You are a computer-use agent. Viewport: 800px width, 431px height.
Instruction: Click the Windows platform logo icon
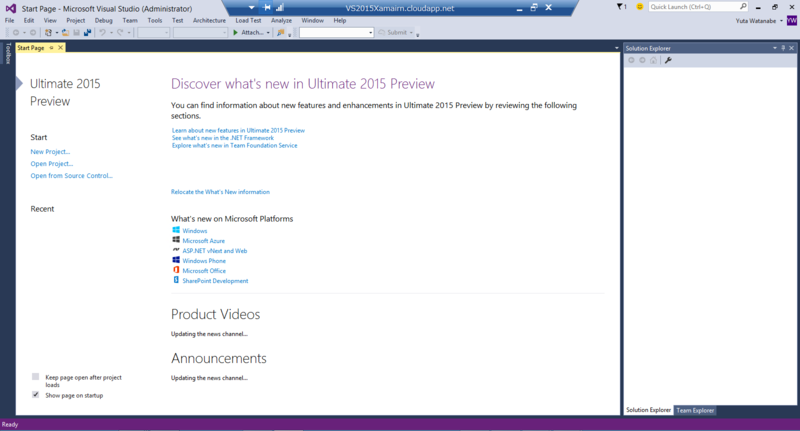pos(176,230)
